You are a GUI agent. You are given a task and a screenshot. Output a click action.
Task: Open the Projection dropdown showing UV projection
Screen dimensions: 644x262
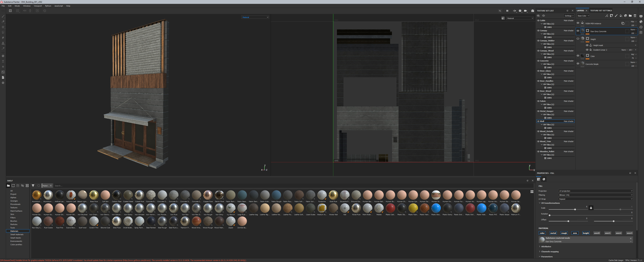pyautogui.click(x=596, y=191)
